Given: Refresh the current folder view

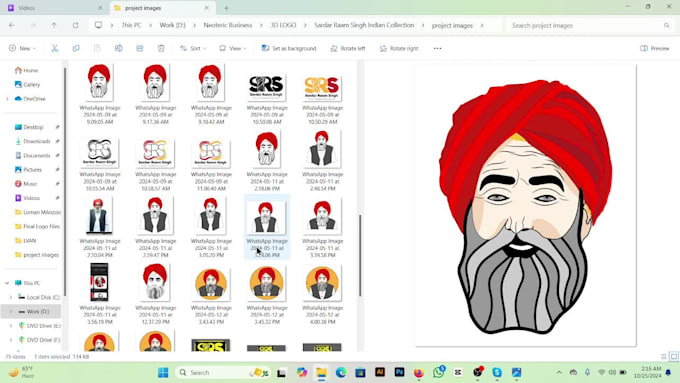Looking at the screenshot, I should 75,26.
